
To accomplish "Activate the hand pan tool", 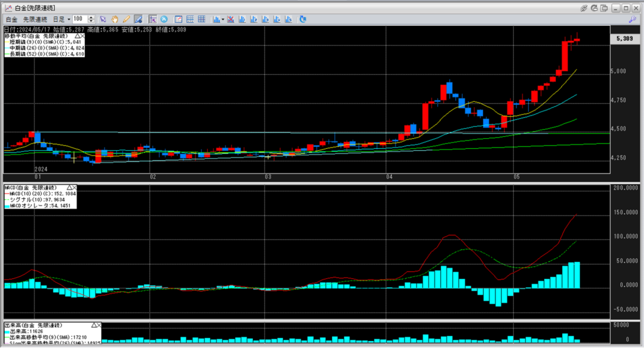I will pyautogui.click(x=114, y=19).
